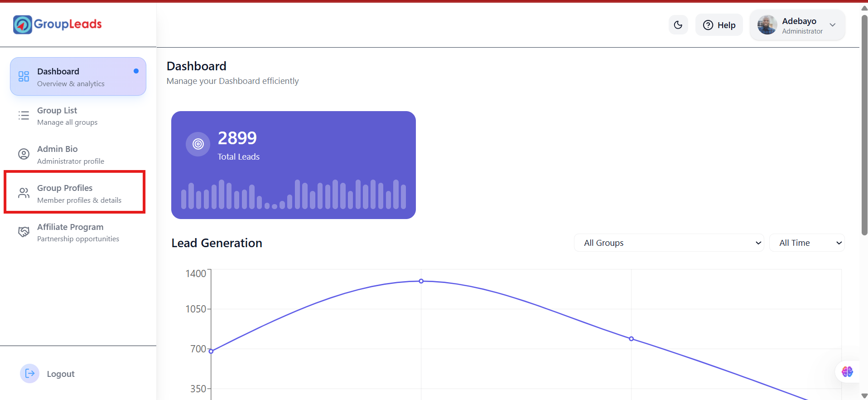This screenshot has width=868, height=400.
Task: Open the brain assistant widget icon
Action: click(847, 372)
